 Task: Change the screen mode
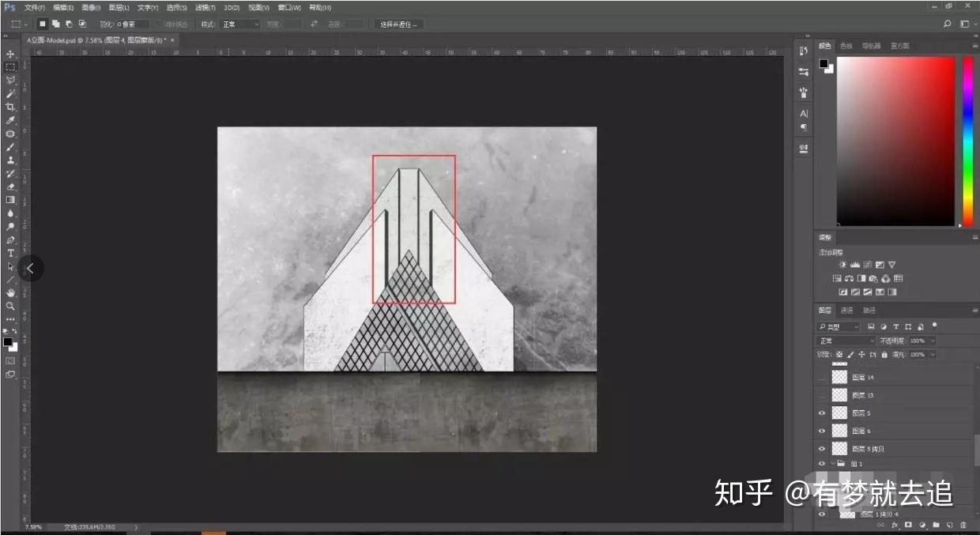point(10,374)
